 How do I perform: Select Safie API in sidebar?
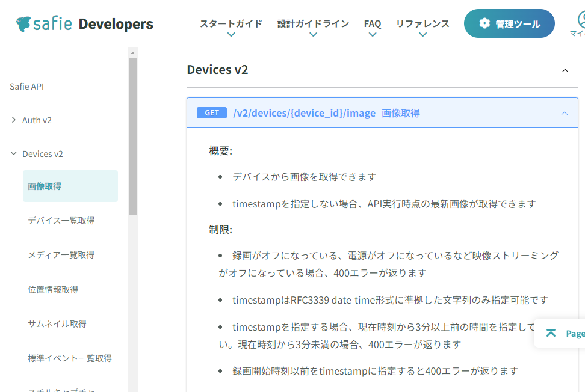pos(27,87)
